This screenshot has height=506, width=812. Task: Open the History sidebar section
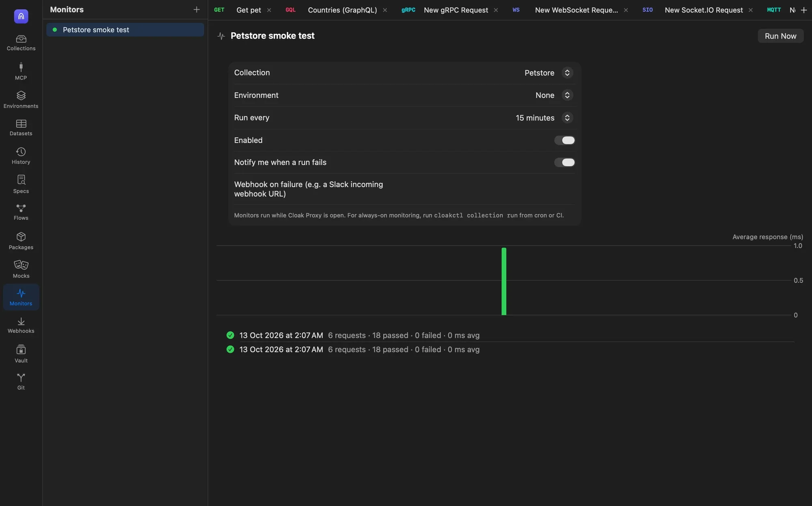21,156
